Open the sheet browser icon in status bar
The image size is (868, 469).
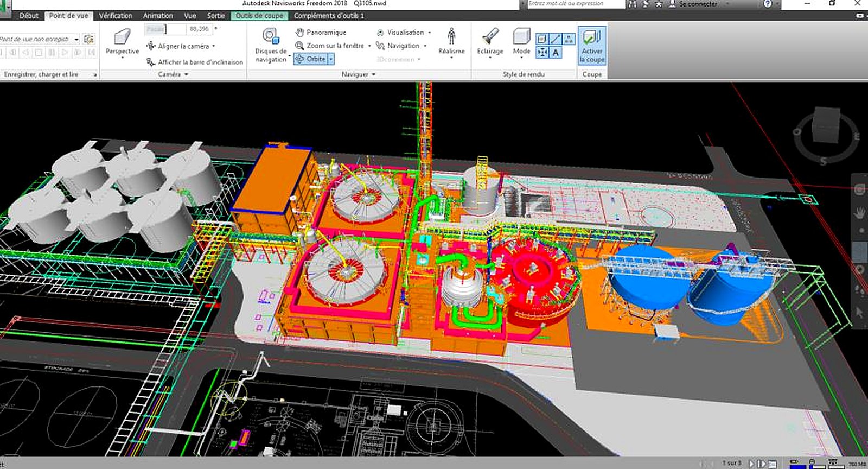click(x=772, y=464)
